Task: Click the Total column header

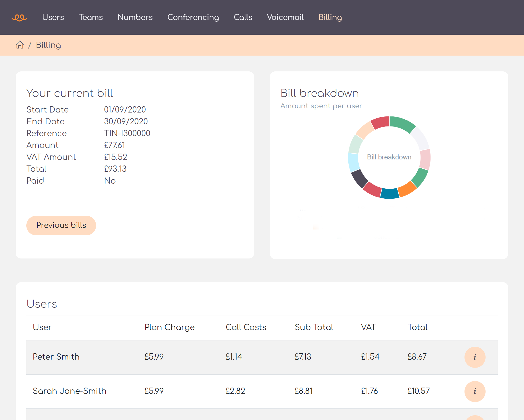Action: pyautogui.click(x=417, y=327)
